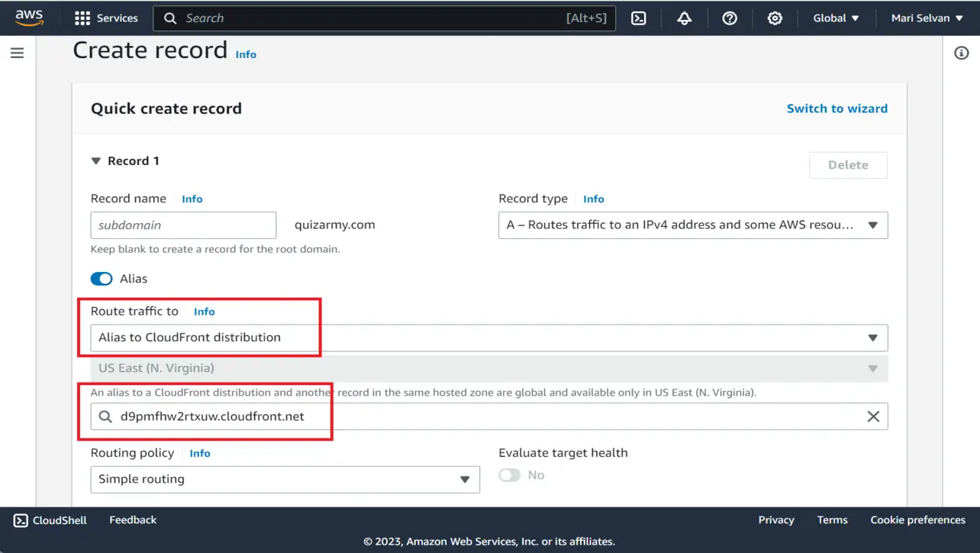Open the Mari Selvan account menu
980x553 pixels.
[927, 18]
